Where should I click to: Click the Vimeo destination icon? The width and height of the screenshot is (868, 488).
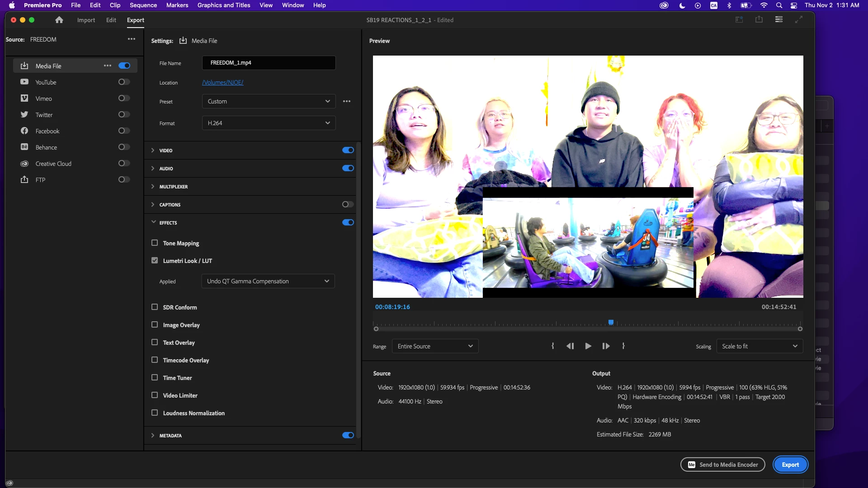(24, 99)
